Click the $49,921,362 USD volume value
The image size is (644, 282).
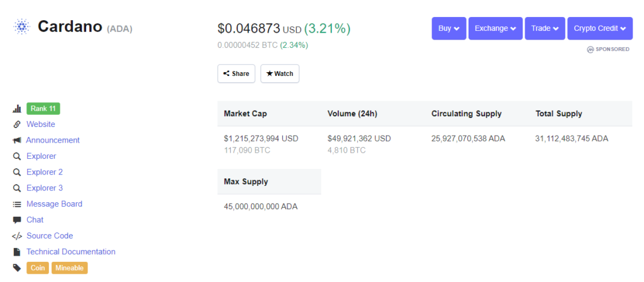(x=359, y=139)
